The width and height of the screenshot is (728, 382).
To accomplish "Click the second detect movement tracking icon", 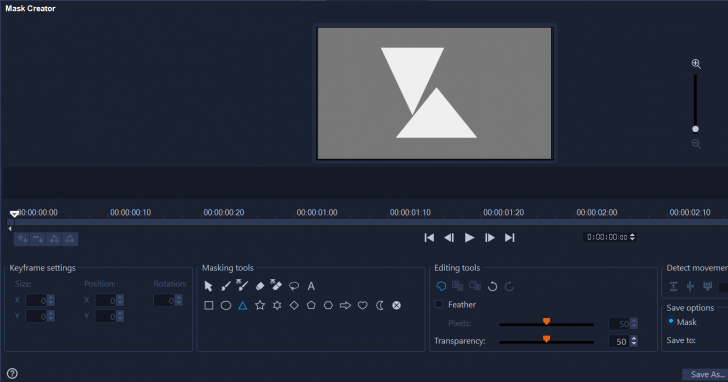I will (690, 286).
